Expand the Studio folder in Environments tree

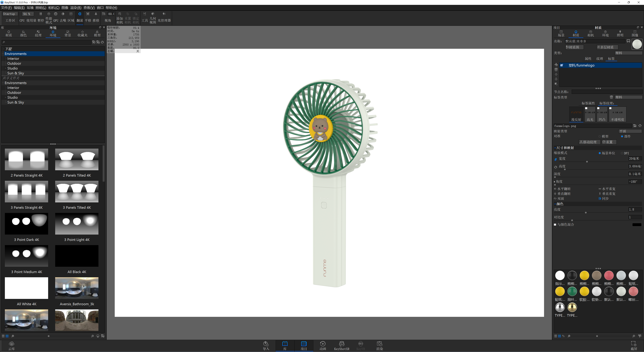tap(6, 68)
